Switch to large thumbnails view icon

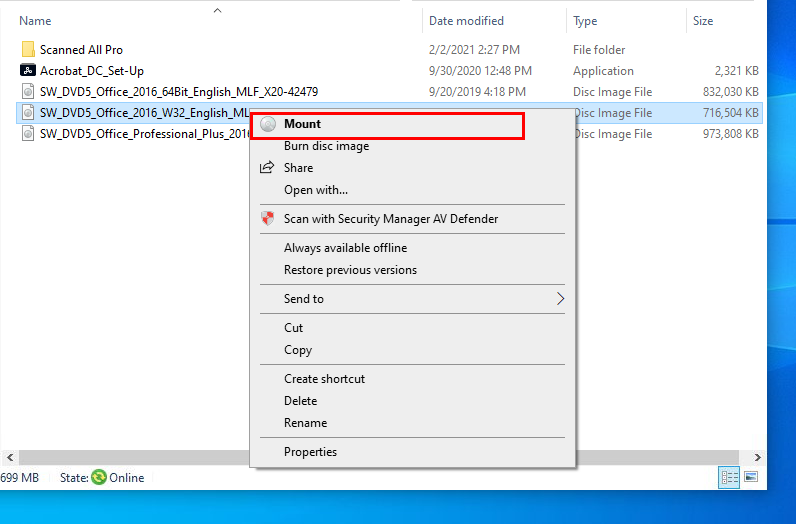(751, 477)
